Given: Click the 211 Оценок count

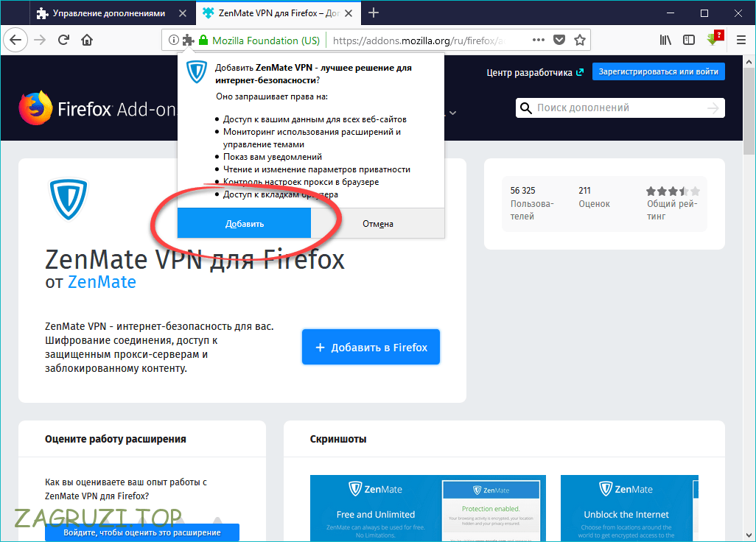Looking at the screenshot, I should click(x=594, y=197).
